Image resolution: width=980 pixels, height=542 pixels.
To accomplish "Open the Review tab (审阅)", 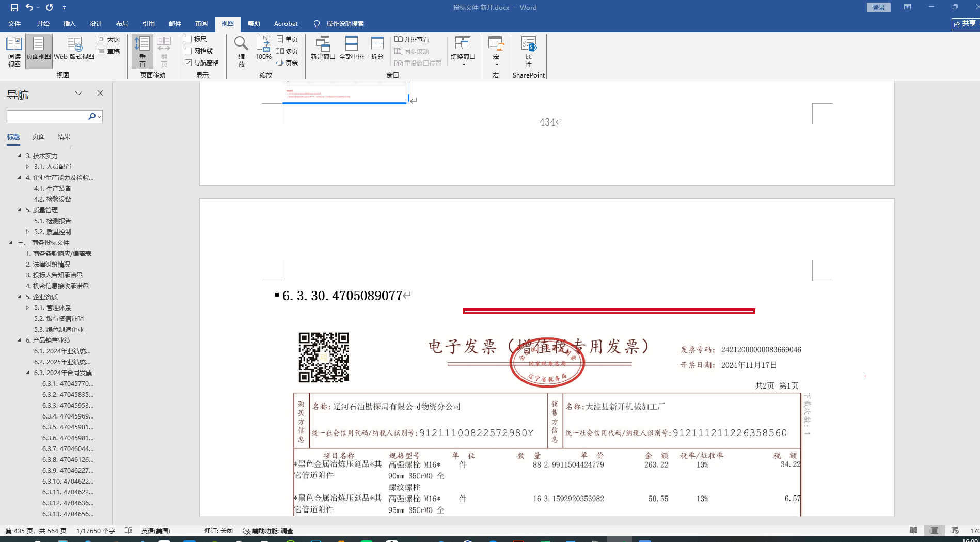I will click(201, 24).
